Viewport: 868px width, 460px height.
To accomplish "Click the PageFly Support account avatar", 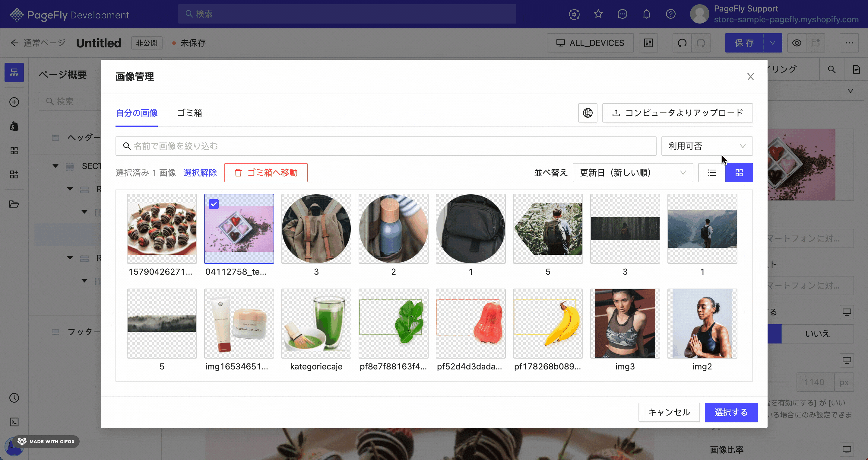I will (x=699, y=14).
